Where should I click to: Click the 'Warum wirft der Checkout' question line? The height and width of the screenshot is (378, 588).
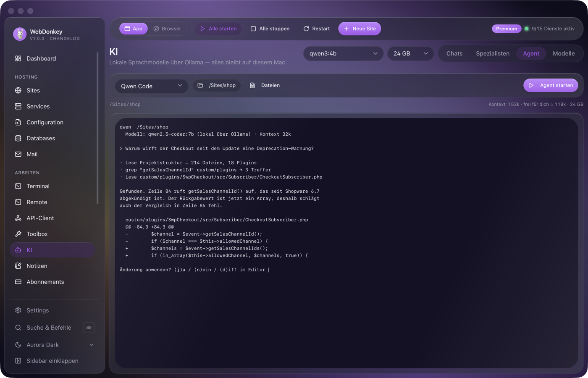tap(217, 148)
